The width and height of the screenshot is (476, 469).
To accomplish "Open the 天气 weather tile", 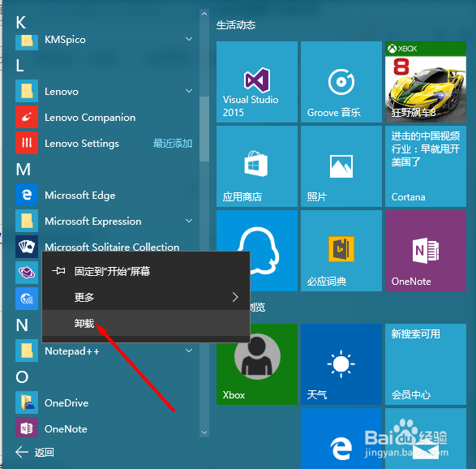I will click(341, 364).
